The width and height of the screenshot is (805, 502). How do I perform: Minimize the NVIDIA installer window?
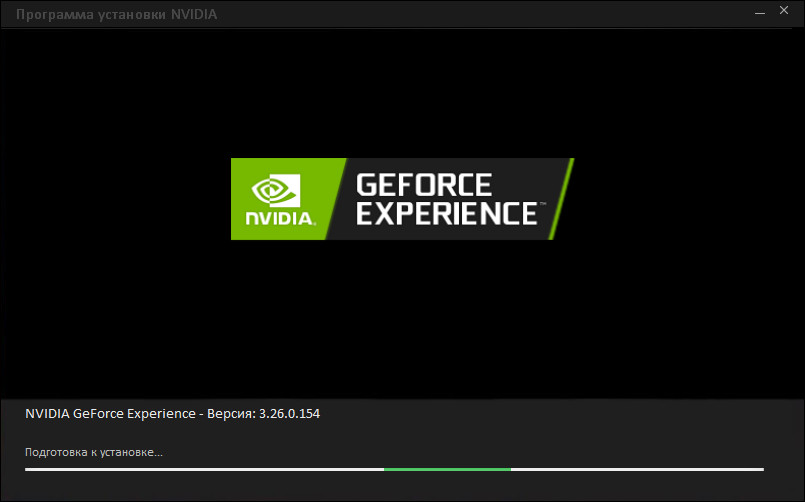pyautogui.click(x=760, y=12)
